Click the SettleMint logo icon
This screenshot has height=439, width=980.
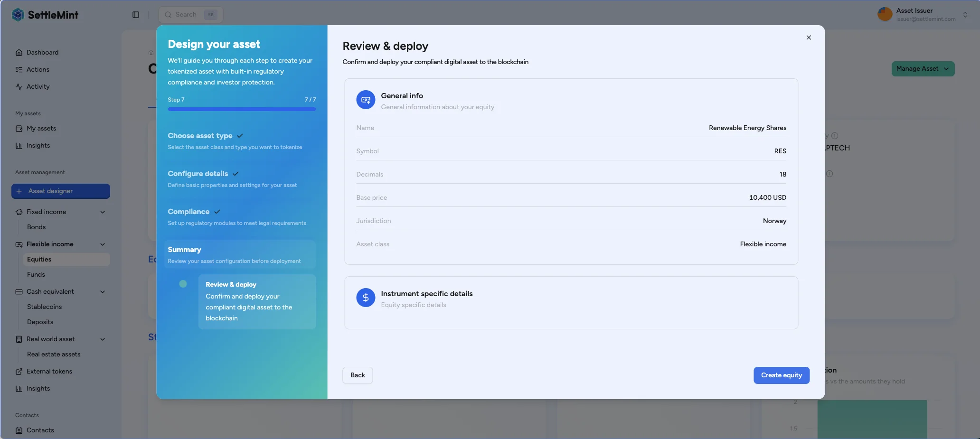pos(18,15)
